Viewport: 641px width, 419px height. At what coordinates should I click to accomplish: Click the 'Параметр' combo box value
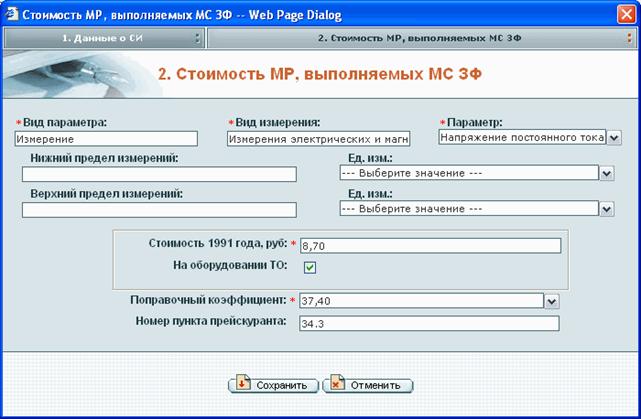(x=522, y=137)
